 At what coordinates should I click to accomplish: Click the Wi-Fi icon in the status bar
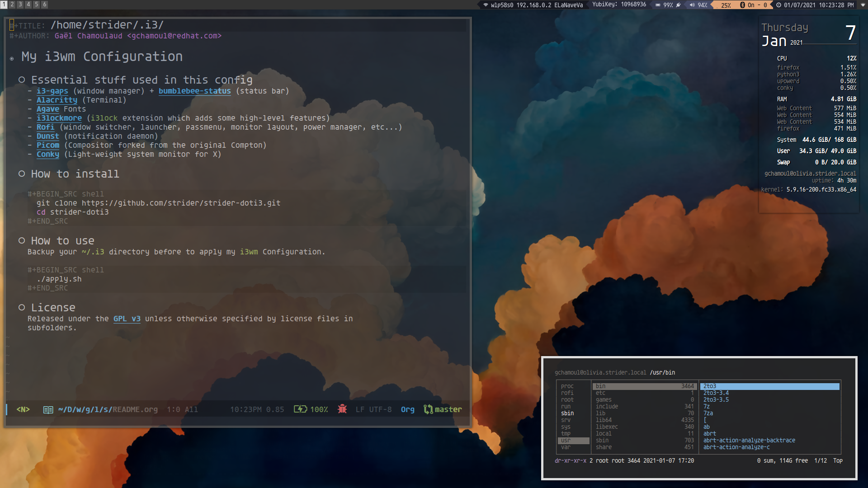(486, 5)
